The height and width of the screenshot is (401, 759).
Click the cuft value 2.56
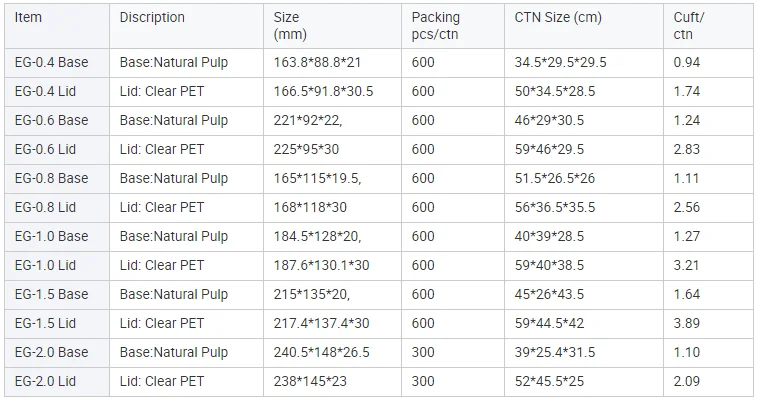point(687,207)
